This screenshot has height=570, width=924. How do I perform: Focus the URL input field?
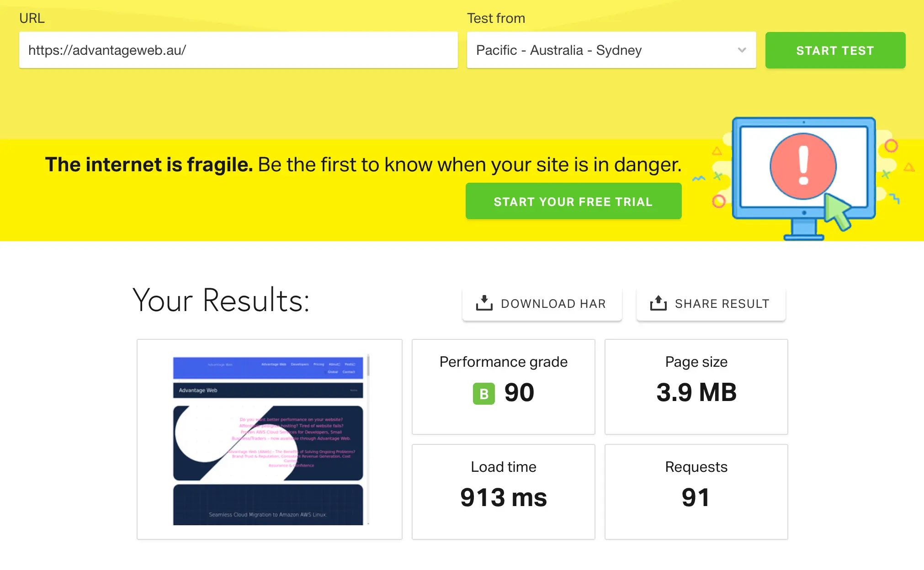point(238,50)
